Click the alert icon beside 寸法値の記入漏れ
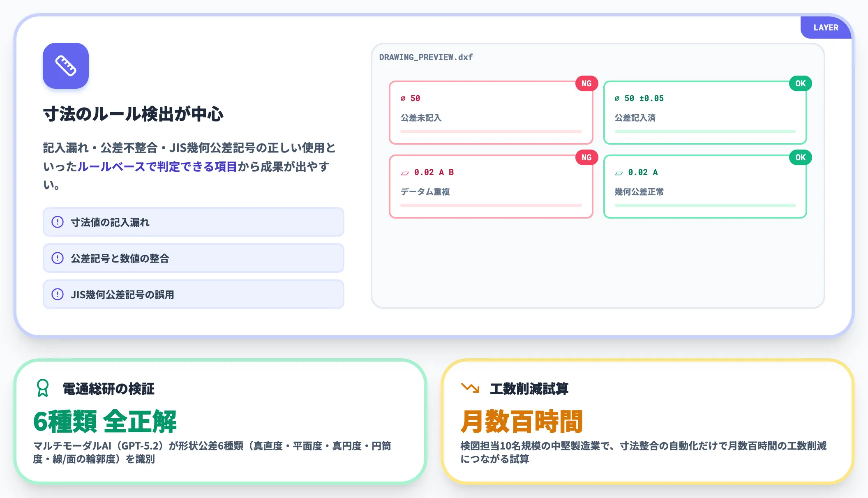 pos(58,222)
